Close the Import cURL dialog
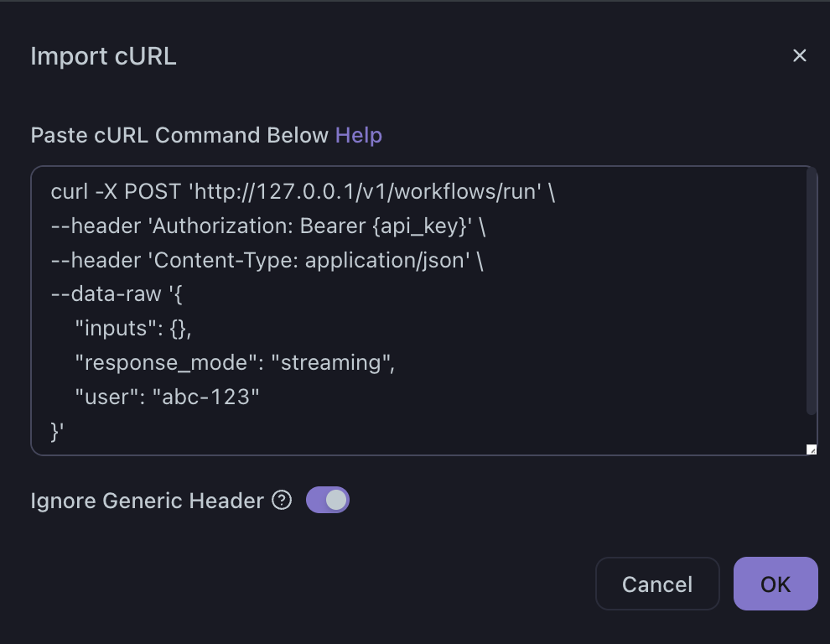This screenshot has height=644, width=830. [x=799, y=55]
